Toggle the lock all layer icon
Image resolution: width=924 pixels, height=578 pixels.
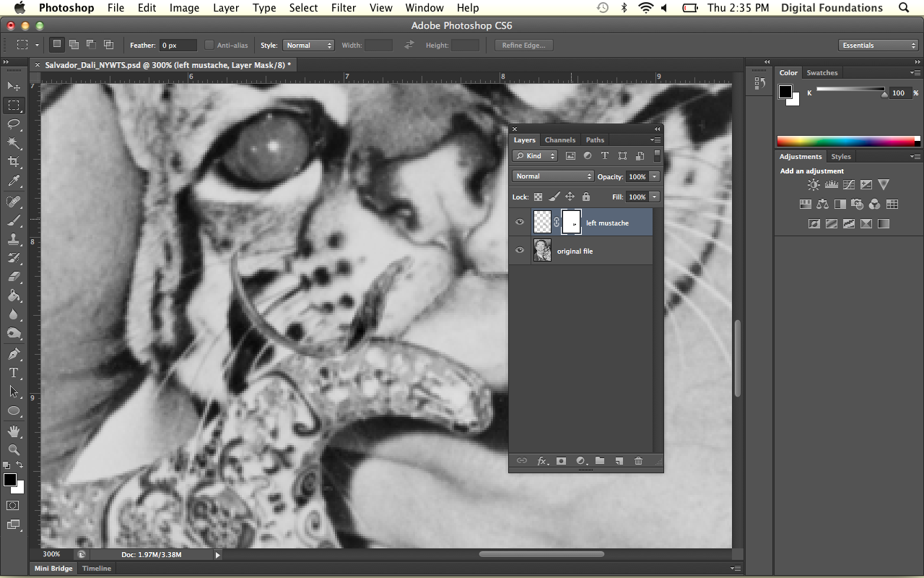point(585,197)
